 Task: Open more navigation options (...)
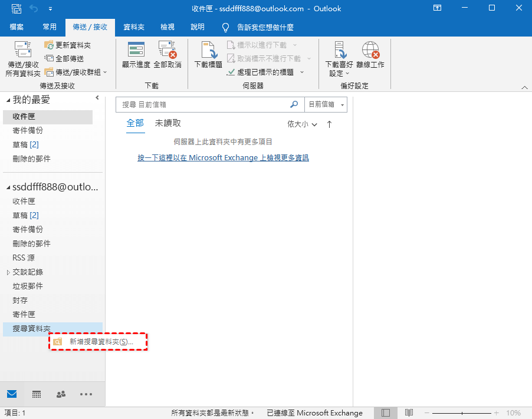point(86,394)
